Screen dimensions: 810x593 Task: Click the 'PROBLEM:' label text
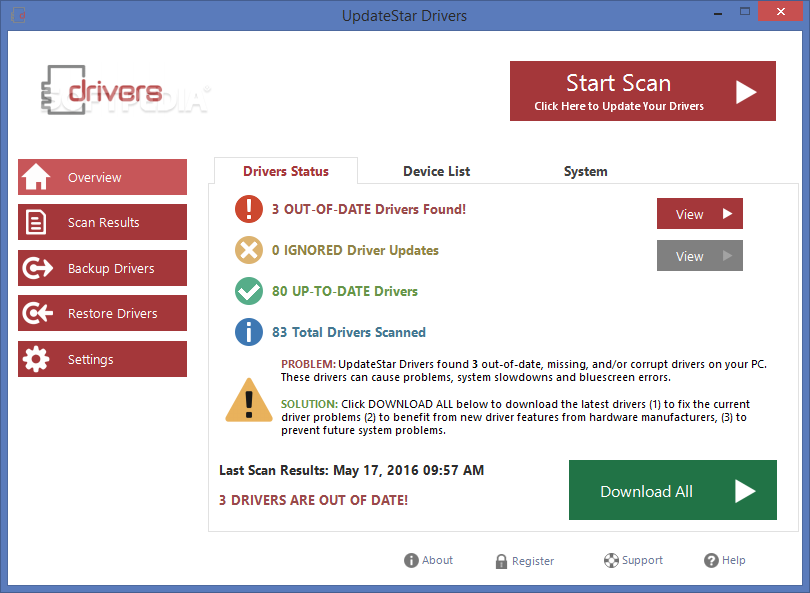tap(308, 364)
